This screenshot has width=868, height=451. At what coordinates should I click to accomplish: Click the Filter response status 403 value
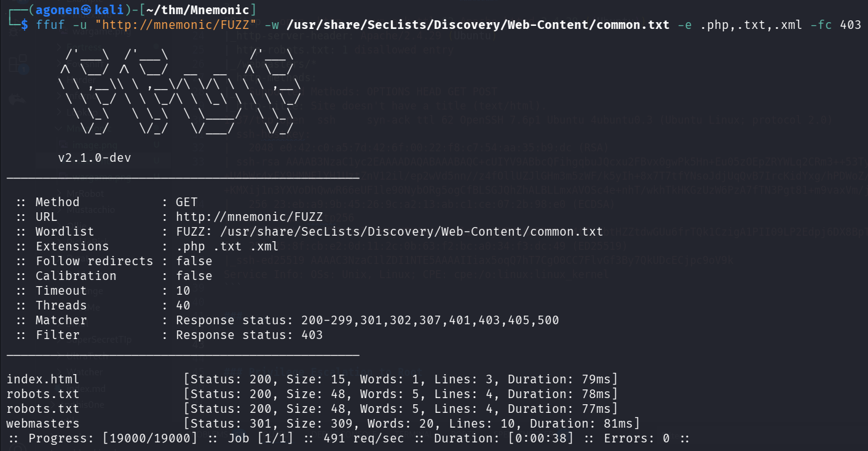coord(312,335)
